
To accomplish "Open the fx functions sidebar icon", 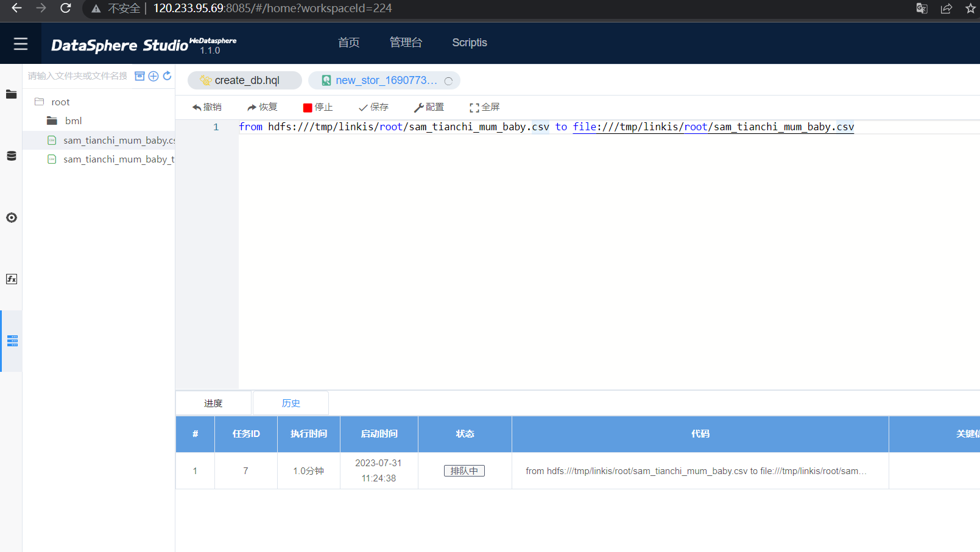I will click(x=11, y=279).
